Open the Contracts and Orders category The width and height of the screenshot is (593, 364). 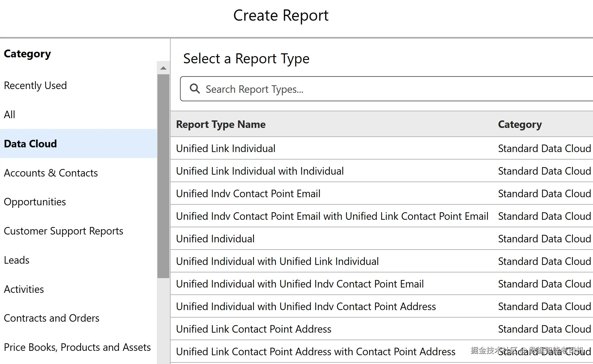pyautogui.click(x=51, y=318)
